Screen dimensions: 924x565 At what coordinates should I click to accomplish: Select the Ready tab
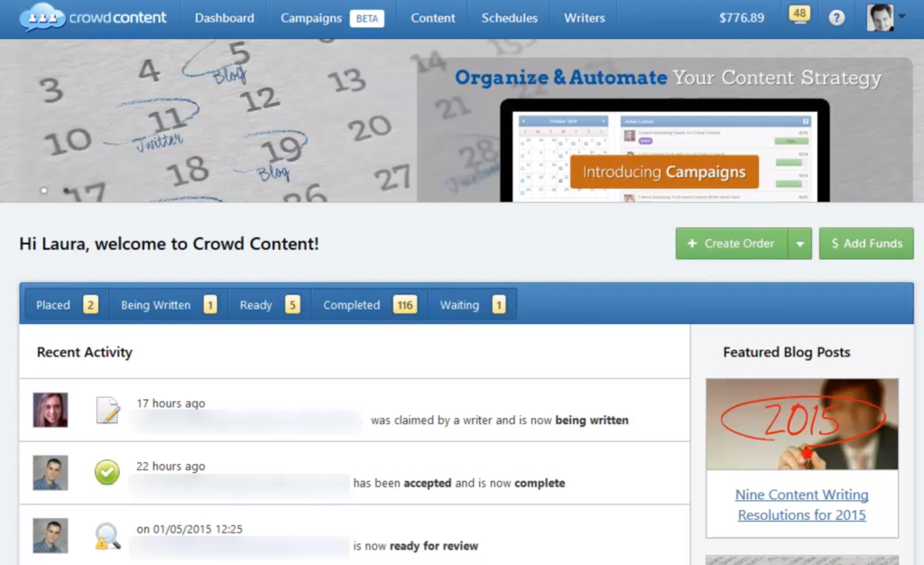click(269, 304)
